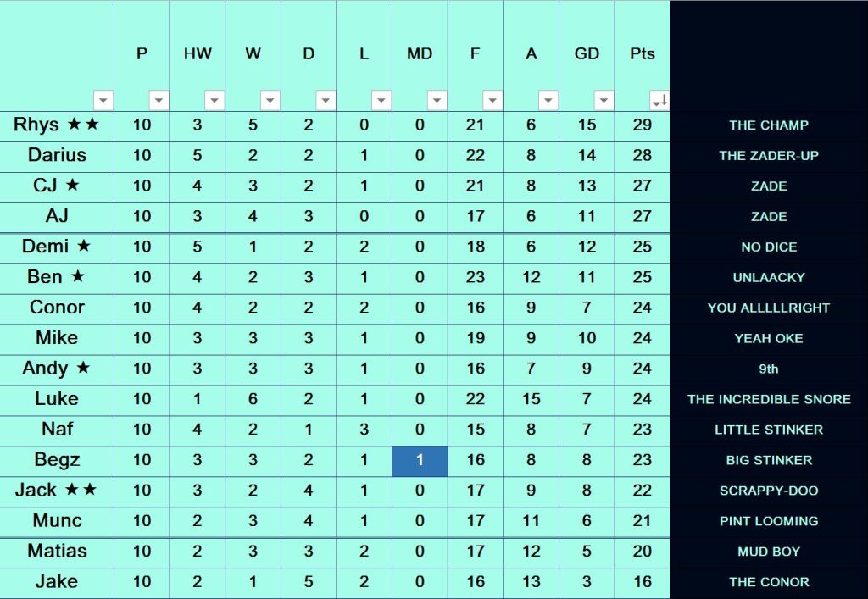The width and height of the screenshot is (868, 599).
Task: Open the F column filter dropdown
Action: pos(492,101)
